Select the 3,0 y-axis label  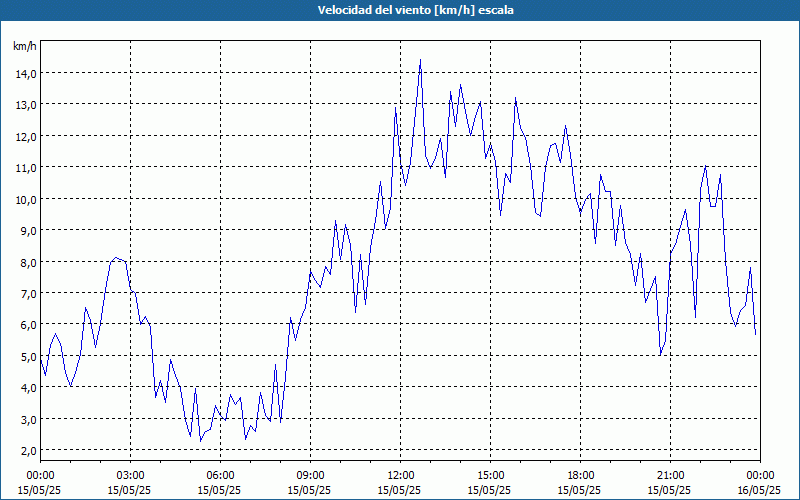click(28, 419)
